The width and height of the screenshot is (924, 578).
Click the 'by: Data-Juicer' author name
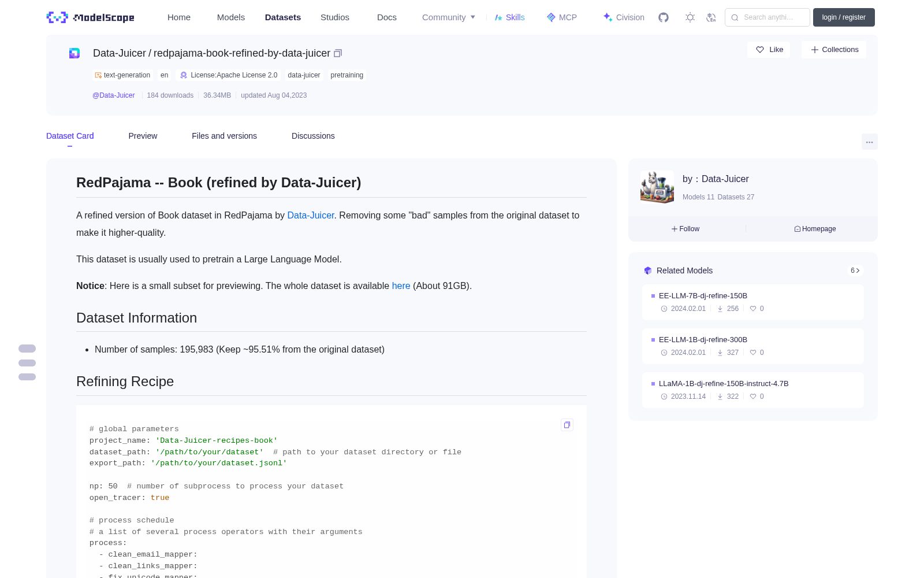pyautogui.click(x=716, y=179)
